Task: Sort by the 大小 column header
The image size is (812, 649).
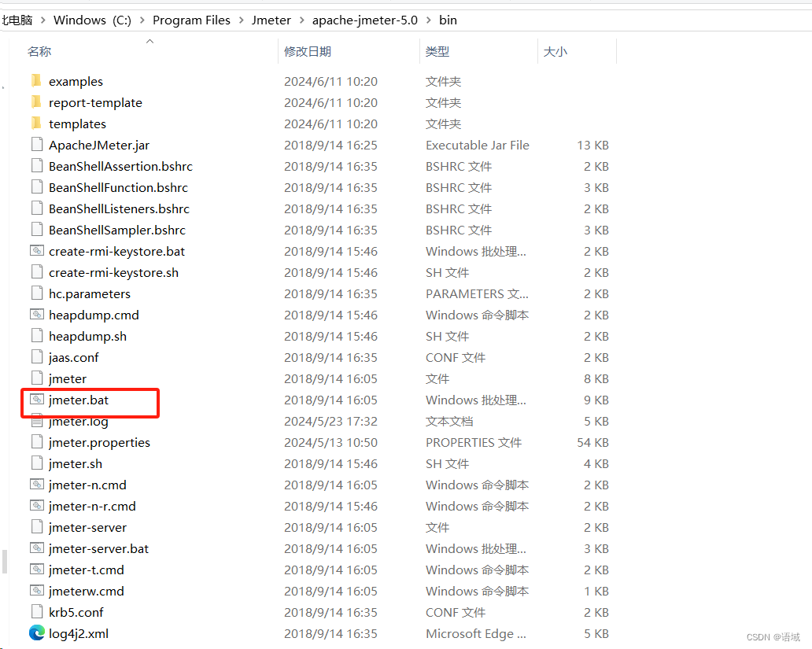Action: point(555,51)
